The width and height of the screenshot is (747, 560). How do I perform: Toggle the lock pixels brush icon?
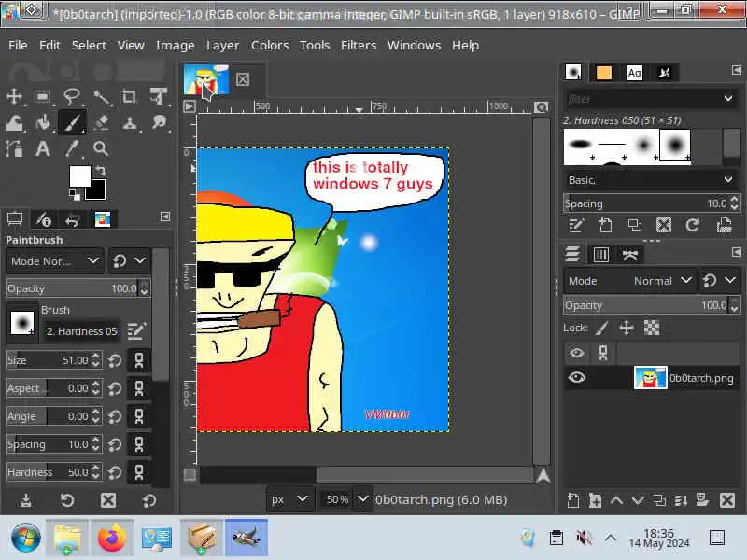pyautogui.click(x=602, y=328)
